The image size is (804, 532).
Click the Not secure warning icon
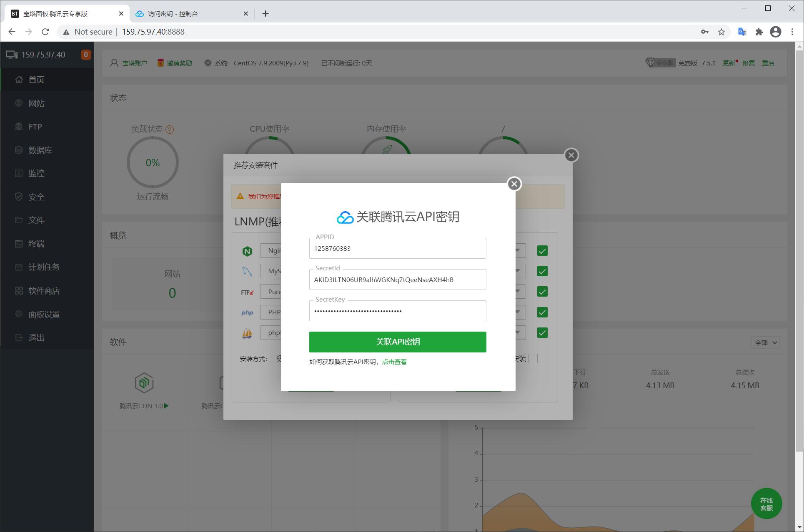click(66, 32)
